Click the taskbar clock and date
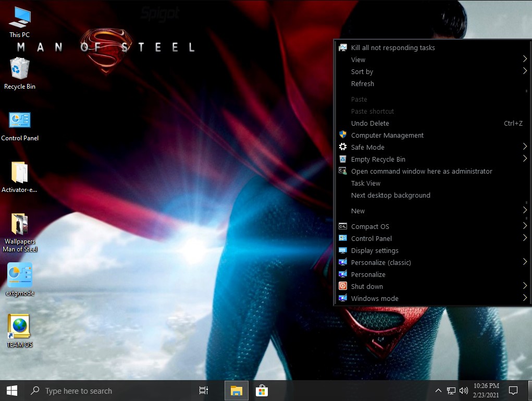This screenshot has height=401, width=532. 486,391
